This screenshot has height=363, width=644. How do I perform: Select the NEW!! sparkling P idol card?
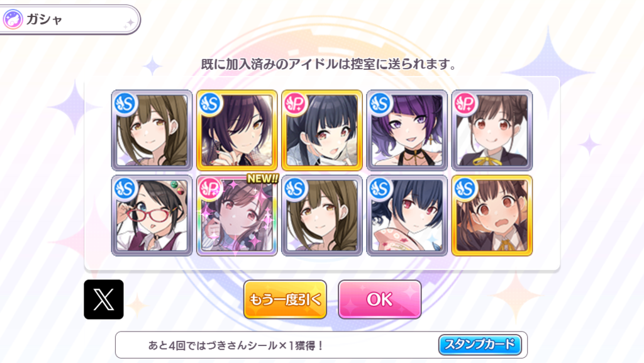pos(237,216)
